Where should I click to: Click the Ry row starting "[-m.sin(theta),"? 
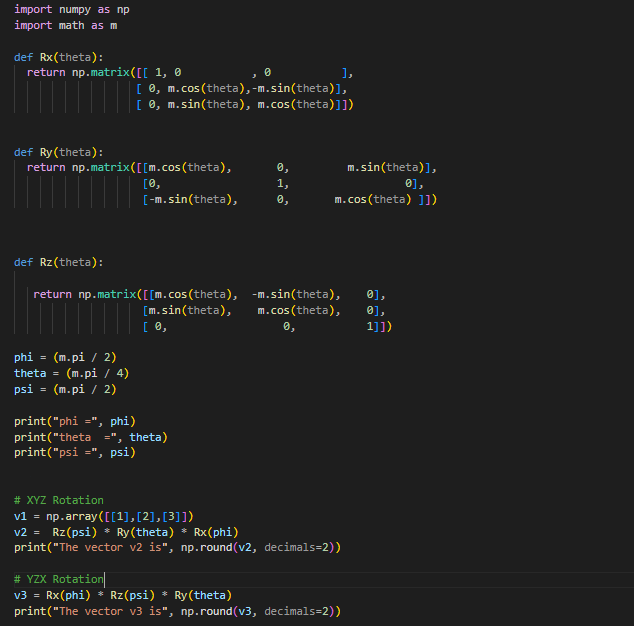click(x=290, y=199)
